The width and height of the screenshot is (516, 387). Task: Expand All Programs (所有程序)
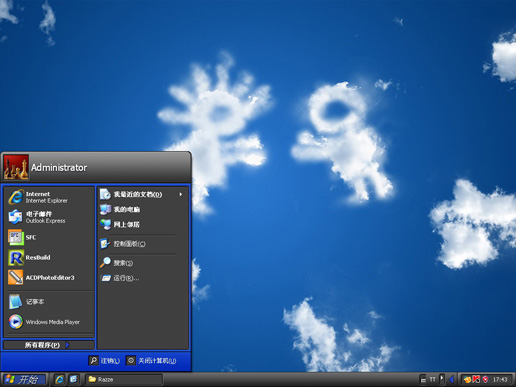pos(49,345)
